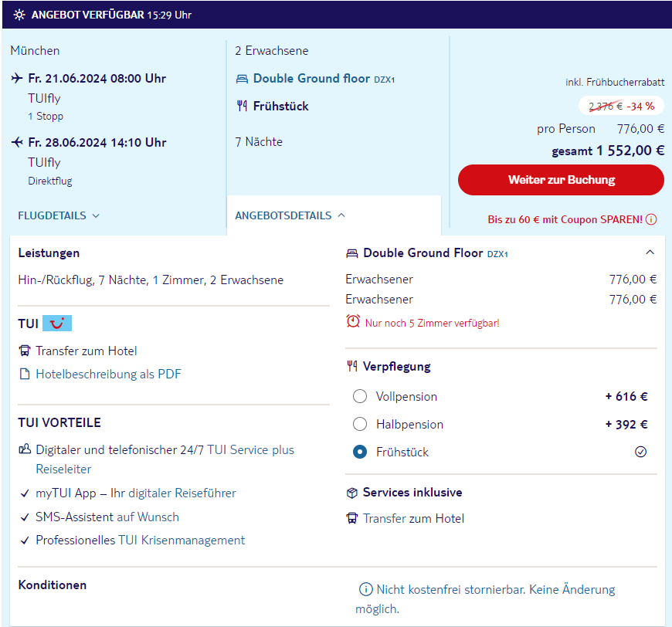Click outbound date Fr. 21.06.2024 08:00 Uhr
This screenshot has height=627, width=672.
point(97,79)
